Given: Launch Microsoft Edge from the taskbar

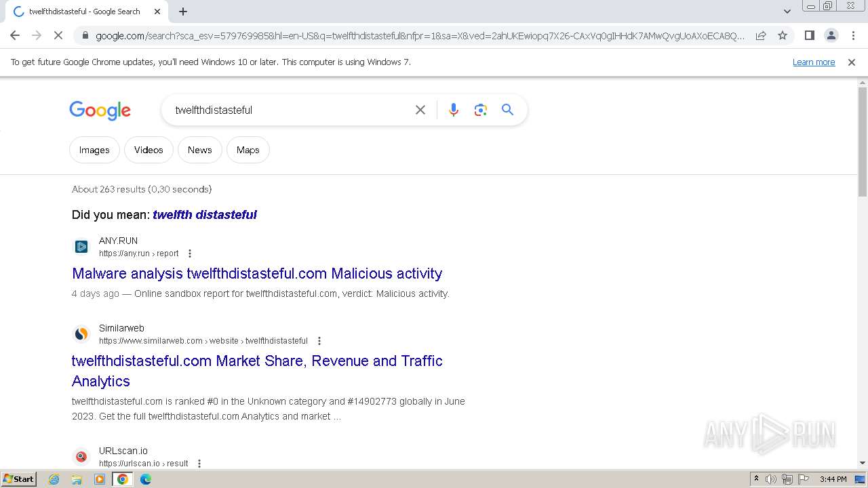Looking at the screenshot, I should coord(146,479).
